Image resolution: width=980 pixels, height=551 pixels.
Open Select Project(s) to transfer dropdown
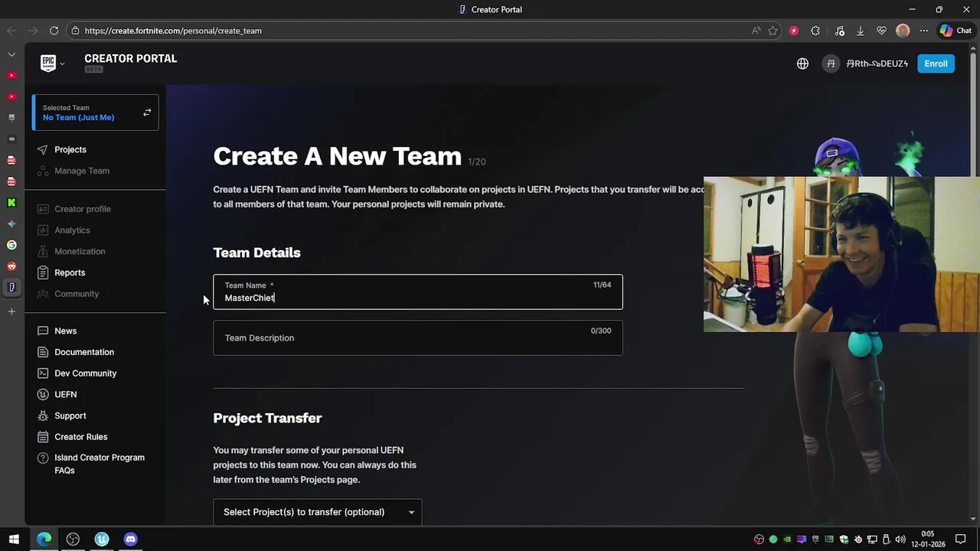tap(317, 512)
